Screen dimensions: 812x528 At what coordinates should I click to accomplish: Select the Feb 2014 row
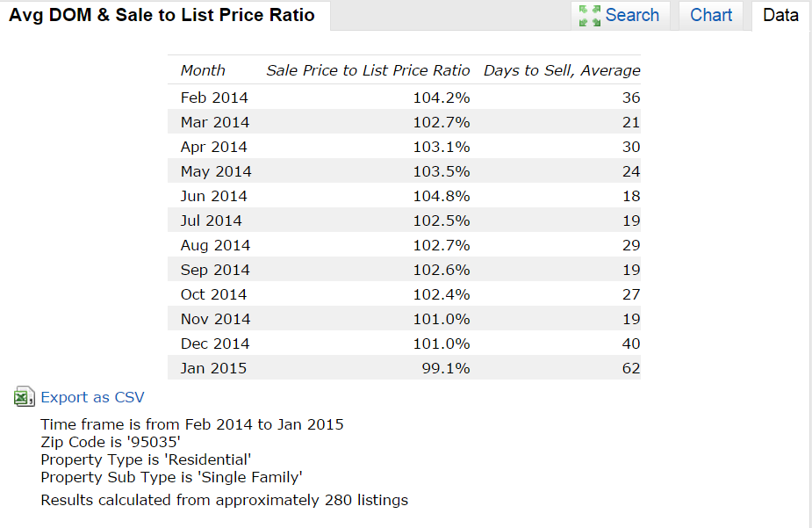click(x=404, y=97)
